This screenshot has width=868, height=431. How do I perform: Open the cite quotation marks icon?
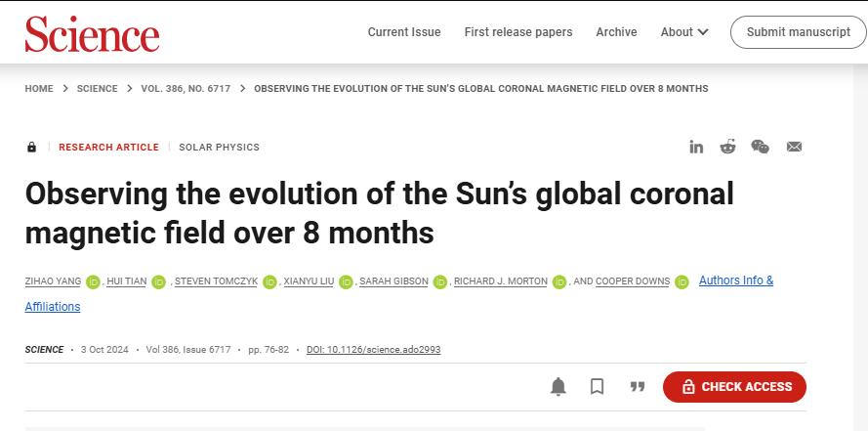point(638,387)
